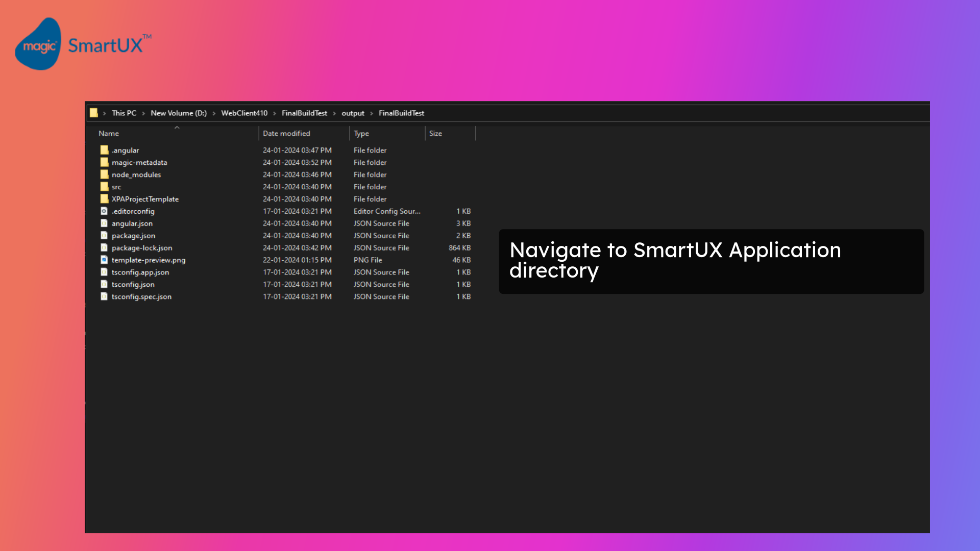Click the folder icon in the address bar

(94, 113)
